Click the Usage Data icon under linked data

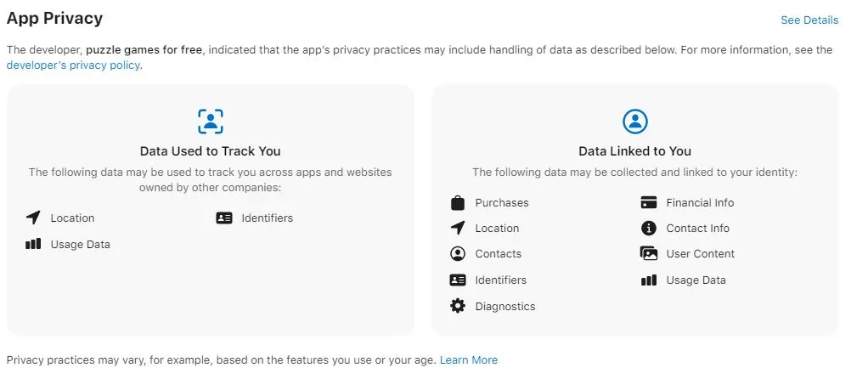649,280
